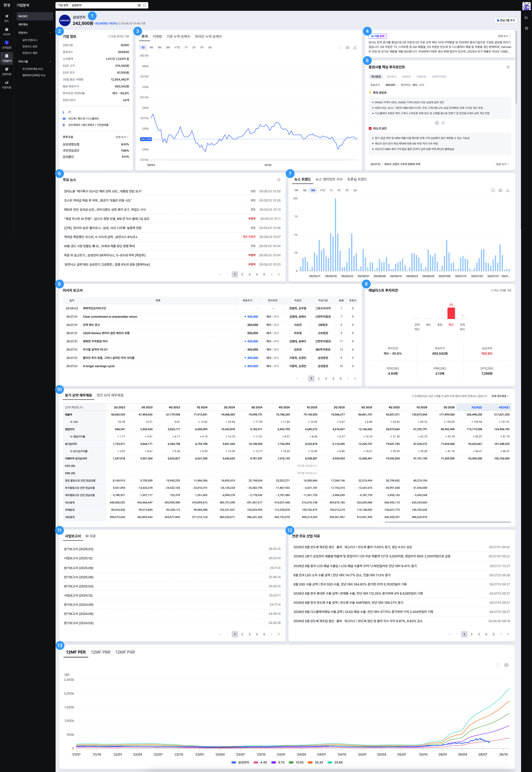This screenshot has height=772, width=532.
Task: Select 1M range on the stock price chart
Action: [x=159, y=47]
